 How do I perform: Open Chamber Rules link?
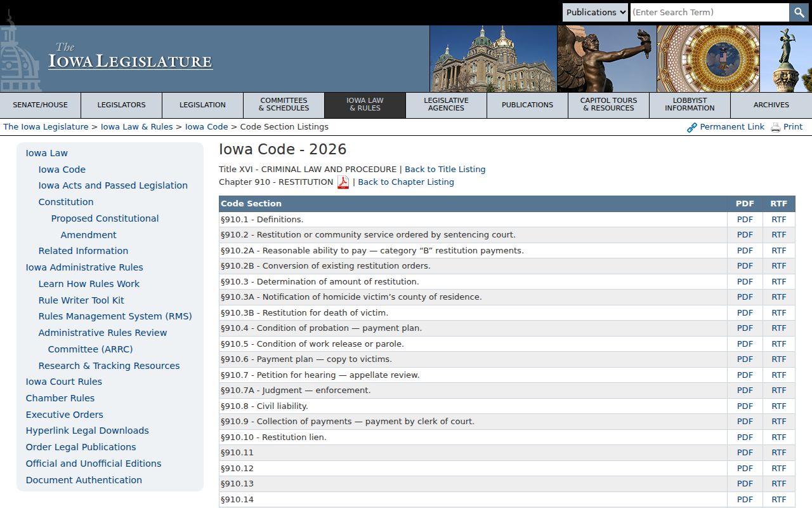pyautogui.click(x=60, y=398)
